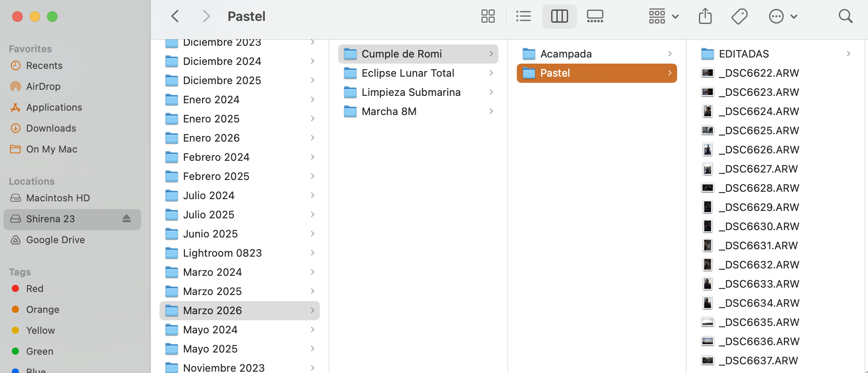Select Macintosh HD location

pos(72,198)
